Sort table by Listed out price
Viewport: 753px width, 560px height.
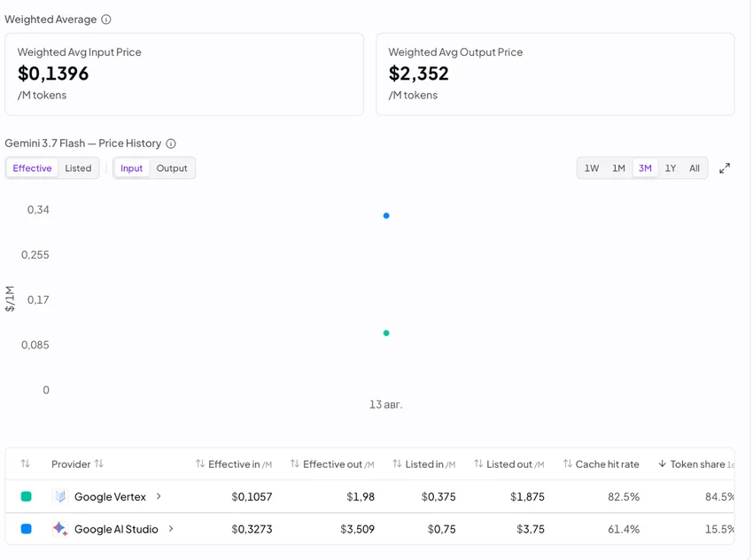point(509,464)
